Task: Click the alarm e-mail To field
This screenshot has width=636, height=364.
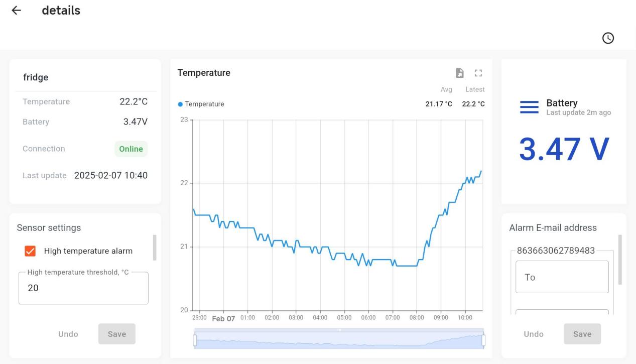Action: click(x=562, y=277)
